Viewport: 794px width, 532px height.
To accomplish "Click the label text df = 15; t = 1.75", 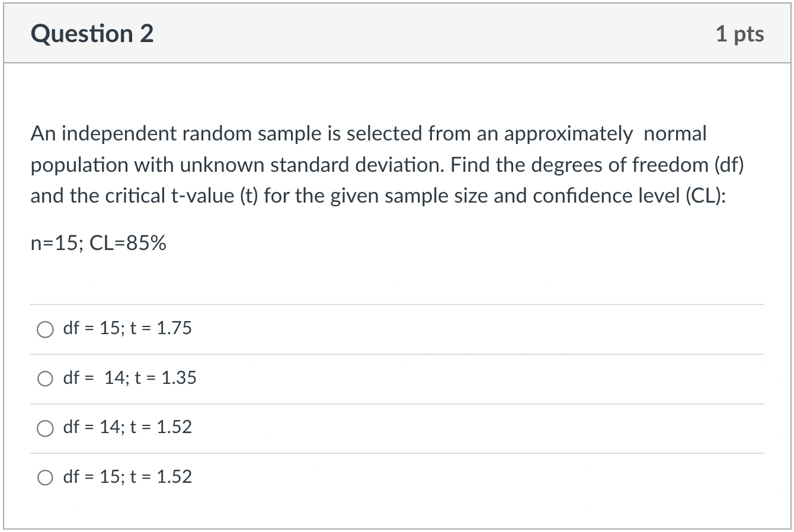I will (127, 328).
